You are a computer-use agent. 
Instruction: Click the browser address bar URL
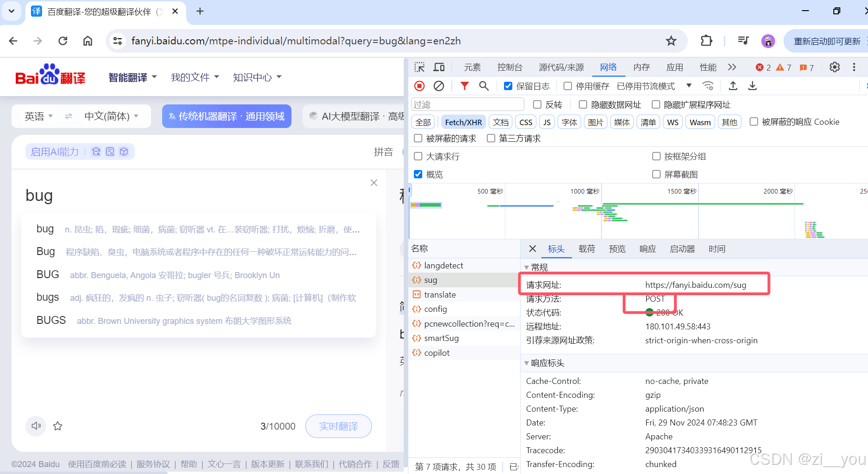point(296,41)
